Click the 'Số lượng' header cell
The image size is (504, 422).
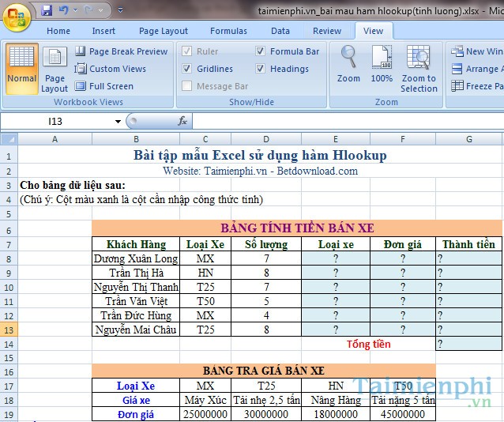[266, 244]
